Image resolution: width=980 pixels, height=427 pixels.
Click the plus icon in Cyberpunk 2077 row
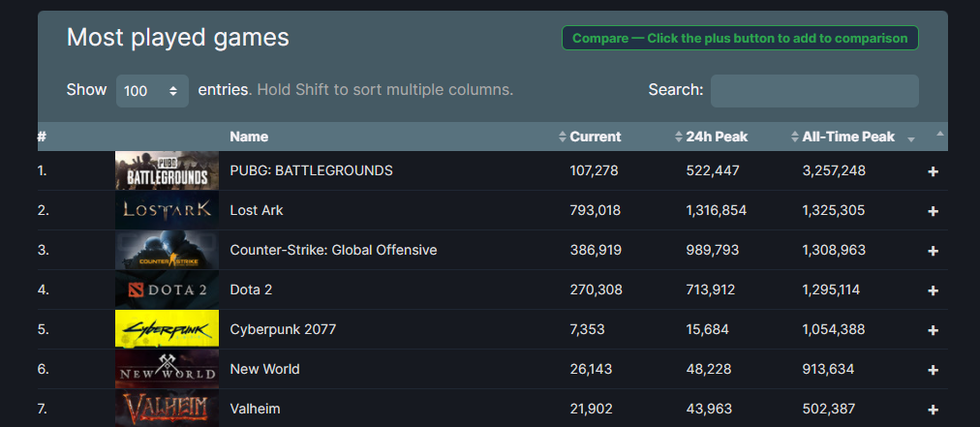pyautogui.click(x=934, y=330)
